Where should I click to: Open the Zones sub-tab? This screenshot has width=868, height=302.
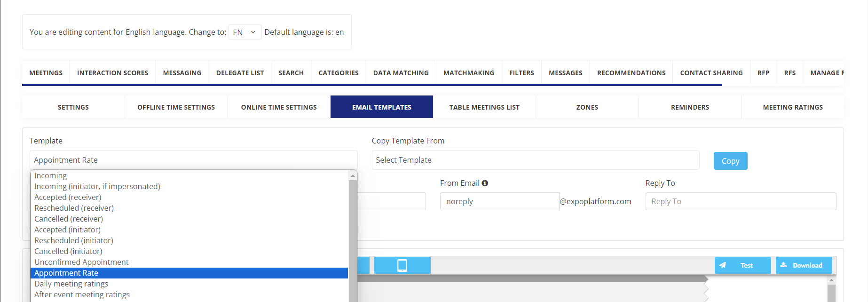587,107
